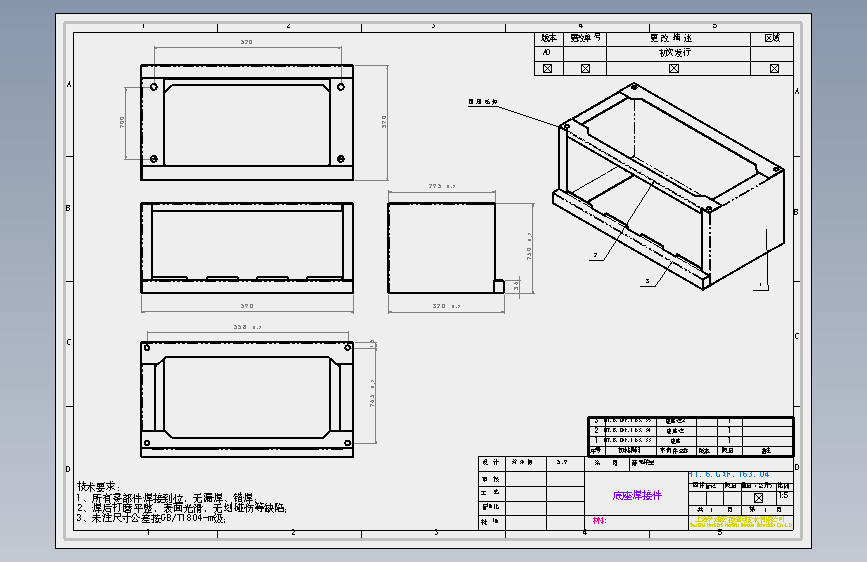This screenshot has width=867, height=562.
Task: Select the top view with four holes
Action: tap(247, 123)
